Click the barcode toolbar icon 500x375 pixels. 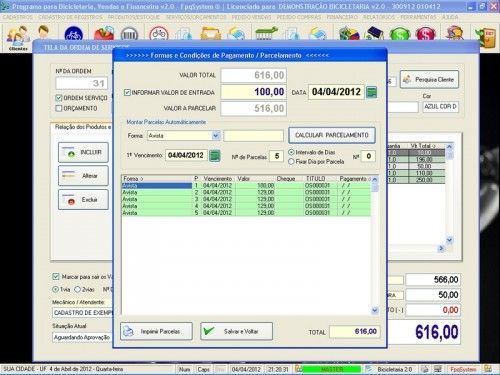129,34
